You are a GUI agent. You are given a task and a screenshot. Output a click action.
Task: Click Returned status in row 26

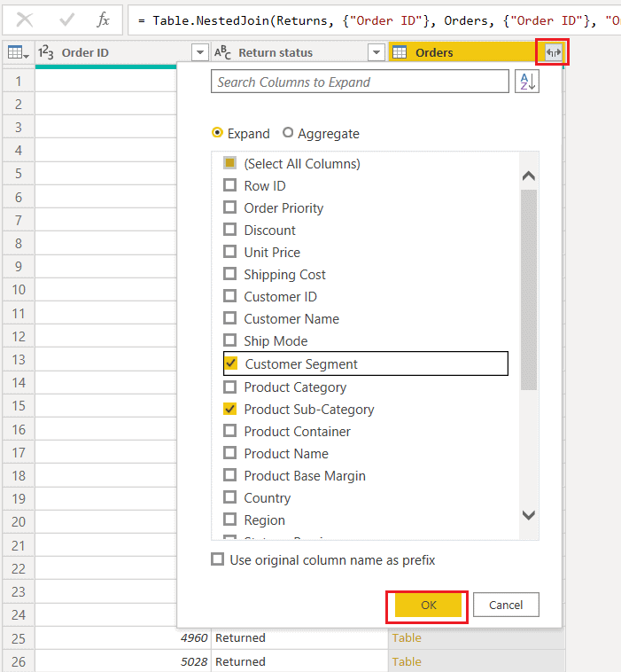(240, 661)
